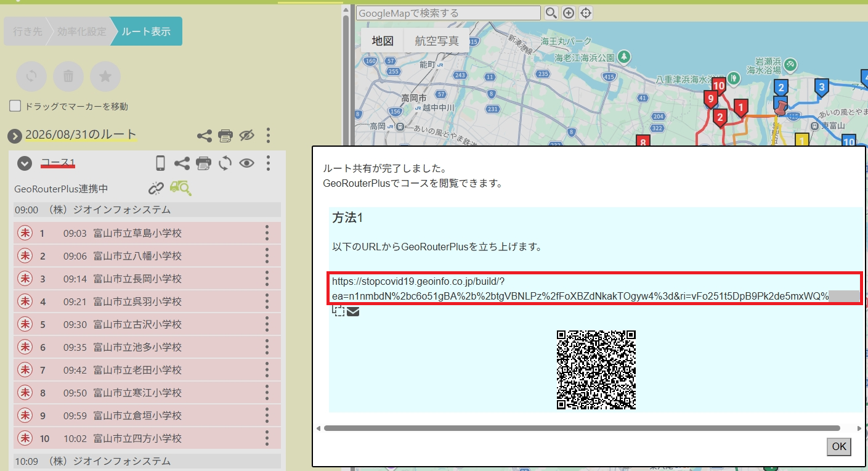Click red map marker 10

tap(718, 86)
